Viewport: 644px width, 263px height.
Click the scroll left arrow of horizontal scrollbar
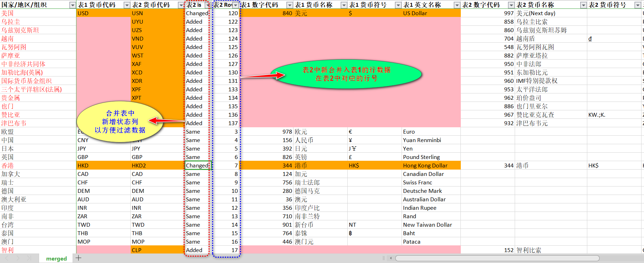391,258
